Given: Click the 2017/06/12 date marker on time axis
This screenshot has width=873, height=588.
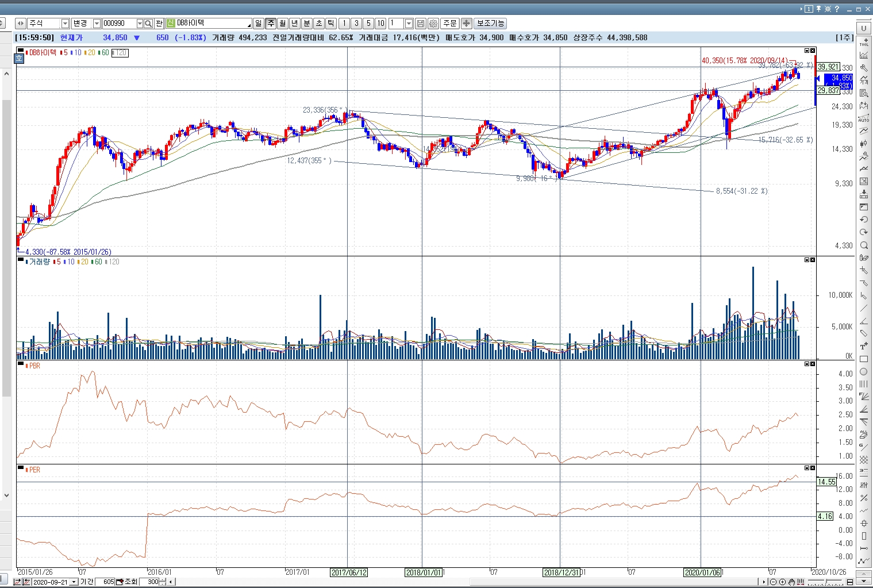Looking at the screenshot, I should [349, 572].
